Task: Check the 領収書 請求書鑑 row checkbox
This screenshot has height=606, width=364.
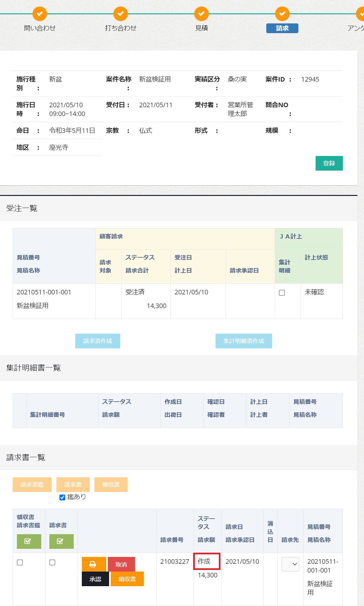Action: 20,562
